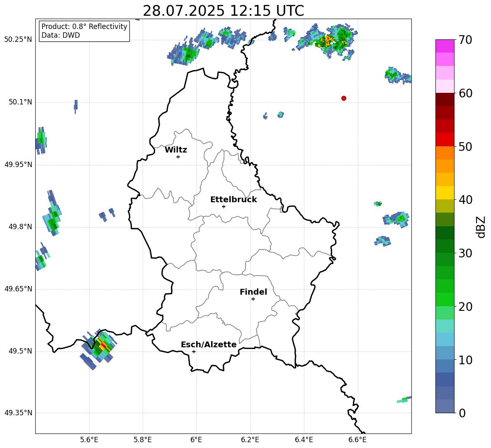Click the Ettelbruck station label
Viewport: 491px width, 448px height.
click(233, 200)
